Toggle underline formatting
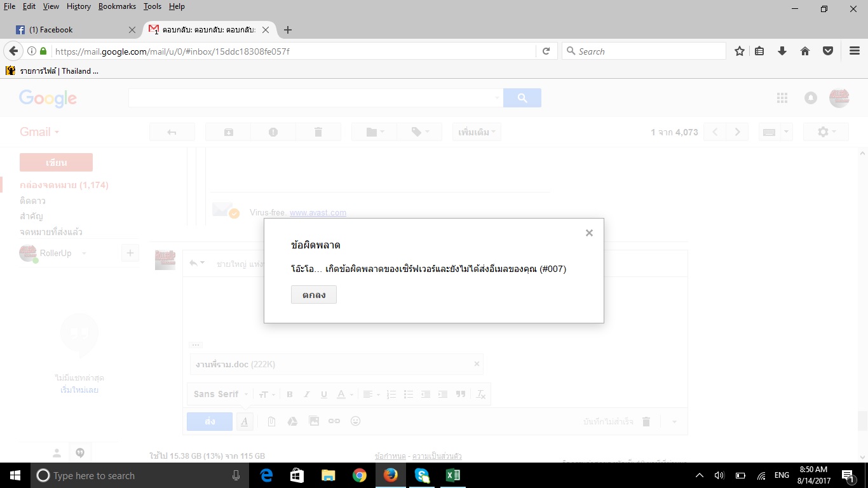 (324, 395)
